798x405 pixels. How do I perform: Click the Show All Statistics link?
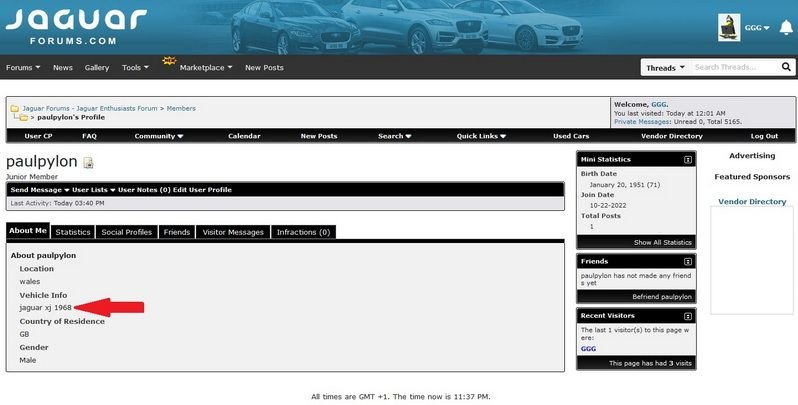662,242
